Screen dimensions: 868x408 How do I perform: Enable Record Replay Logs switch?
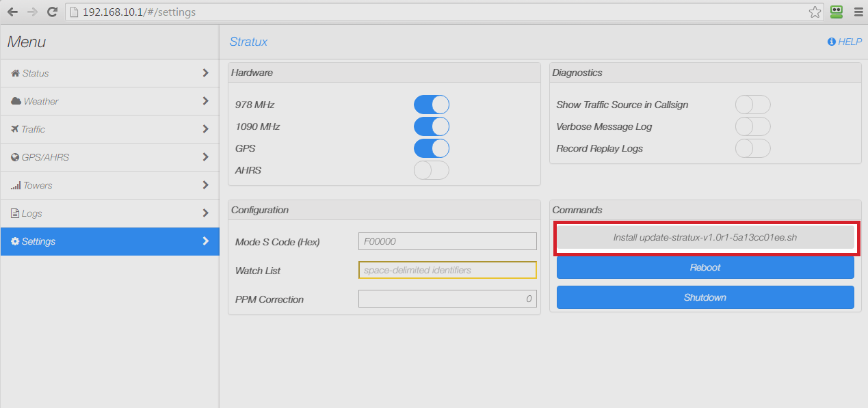[752, 148]
